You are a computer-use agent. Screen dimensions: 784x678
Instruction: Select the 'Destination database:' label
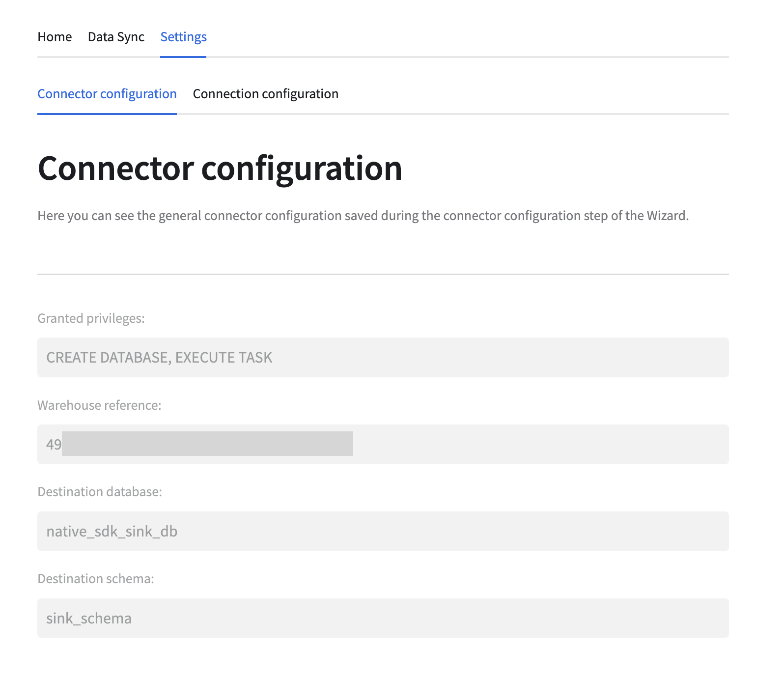(100, 492)
